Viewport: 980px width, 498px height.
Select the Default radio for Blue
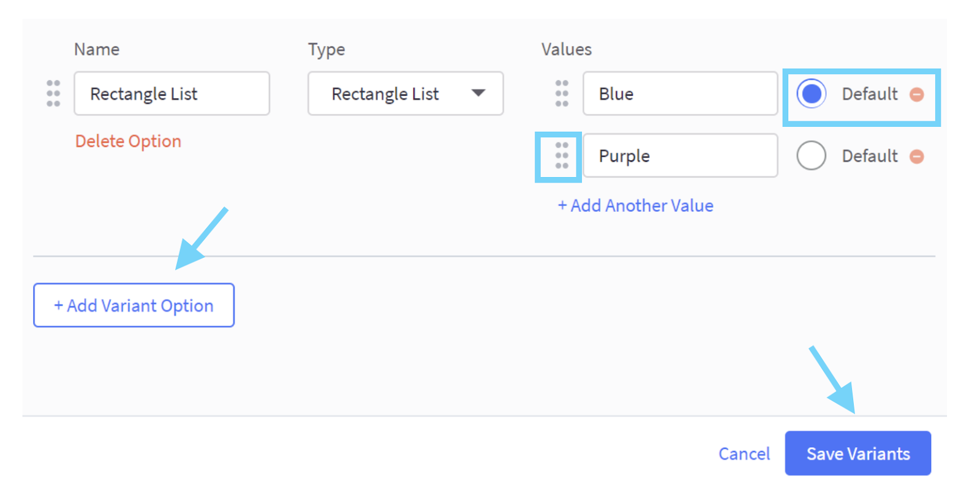pos(812,94)
